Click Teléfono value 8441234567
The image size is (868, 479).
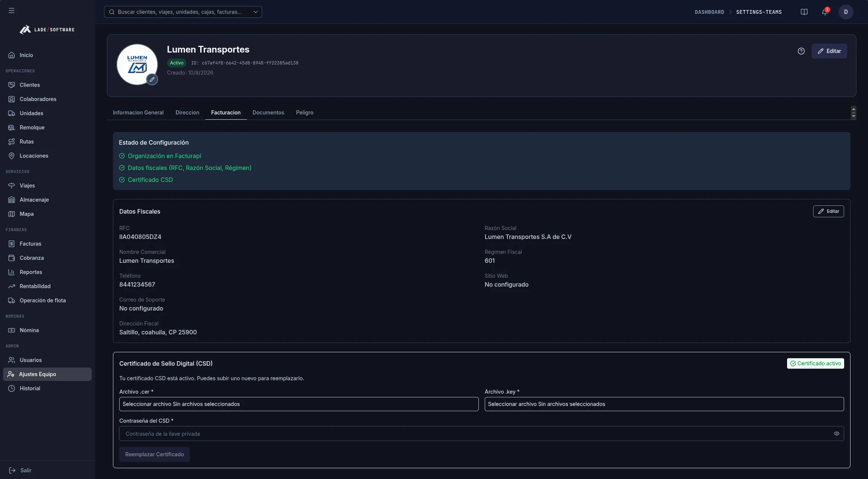pos(137,284)
